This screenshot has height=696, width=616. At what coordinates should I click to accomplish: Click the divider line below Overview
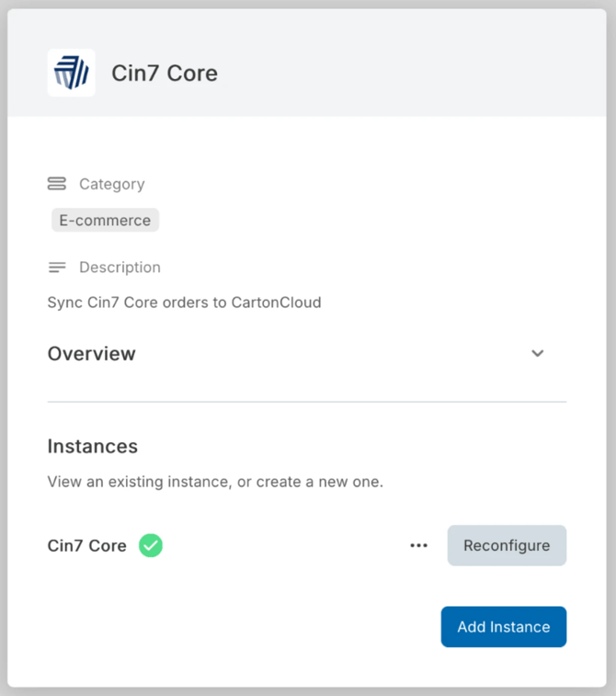click(307, 402)
